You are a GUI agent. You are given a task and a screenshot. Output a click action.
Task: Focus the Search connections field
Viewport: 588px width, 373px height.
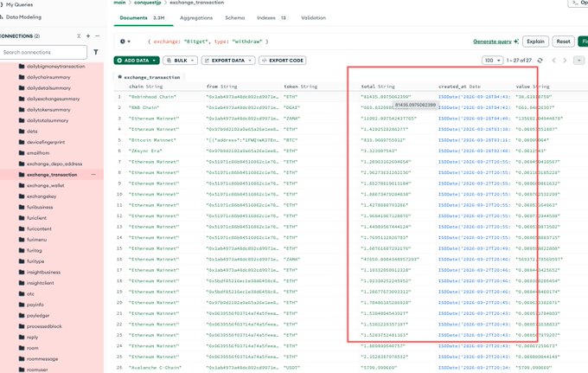pyautogui.click(x=43, y=52)
